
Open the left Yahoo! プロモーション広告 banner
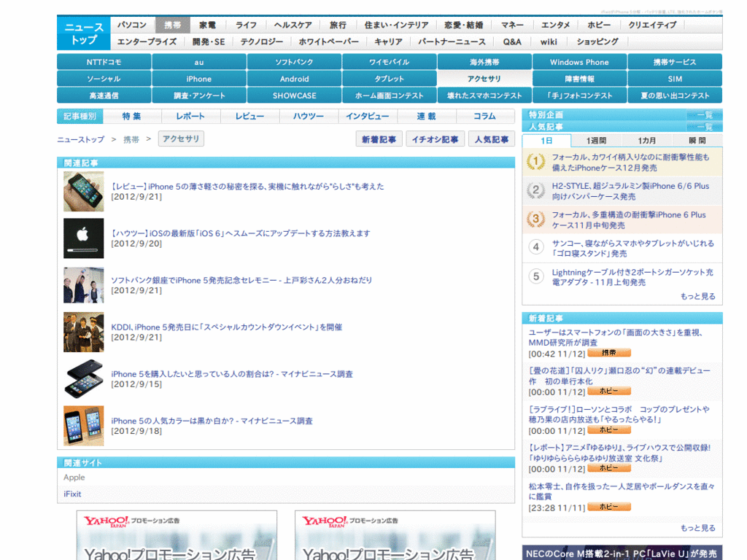pyautogui.click(x=177, y=535)
